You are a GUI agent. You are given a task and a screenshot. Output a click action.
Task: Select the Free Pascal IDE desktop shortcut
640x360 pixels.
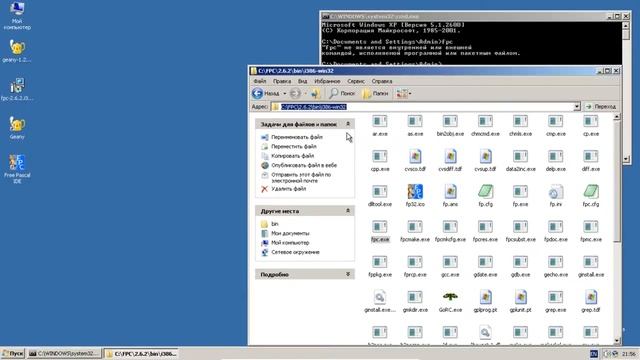pyautogui.click(x=17, y=163)
